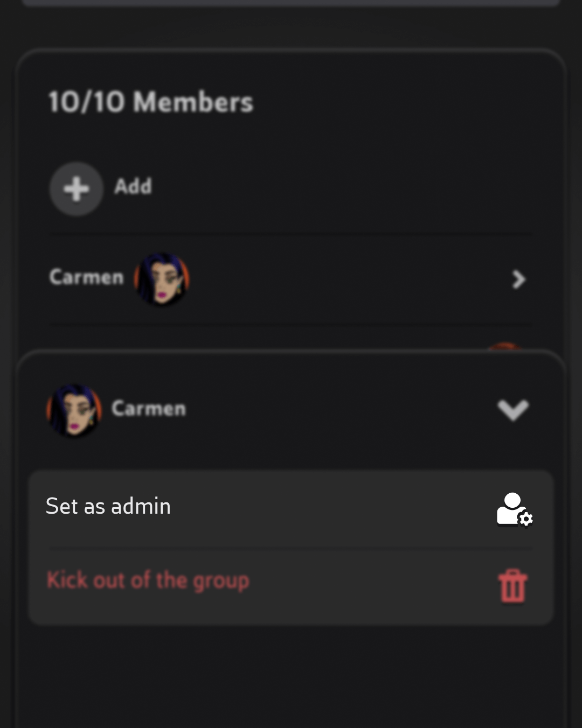This screenshot has height=728, width=582.
Task: Collapse Carmen's options with the down chevron
Action: (x=513, y=410)
